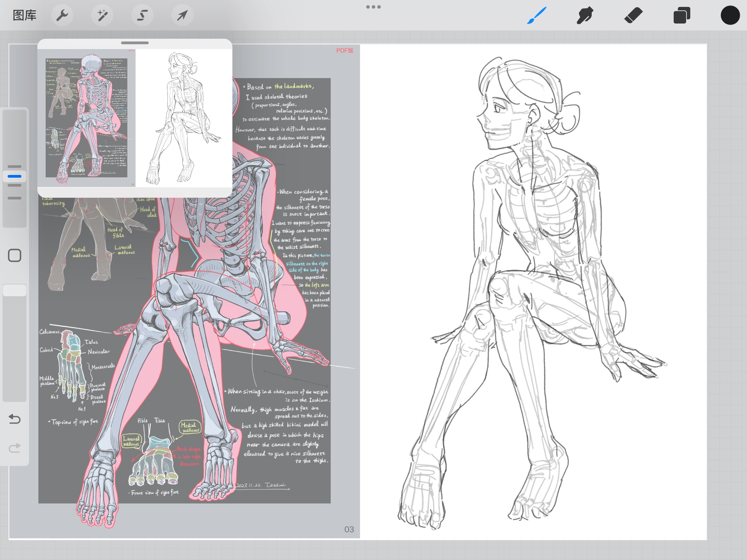
Task: Adjust the brush opacity slider handle
Action: pyautogui.click(x=15, y=290)
